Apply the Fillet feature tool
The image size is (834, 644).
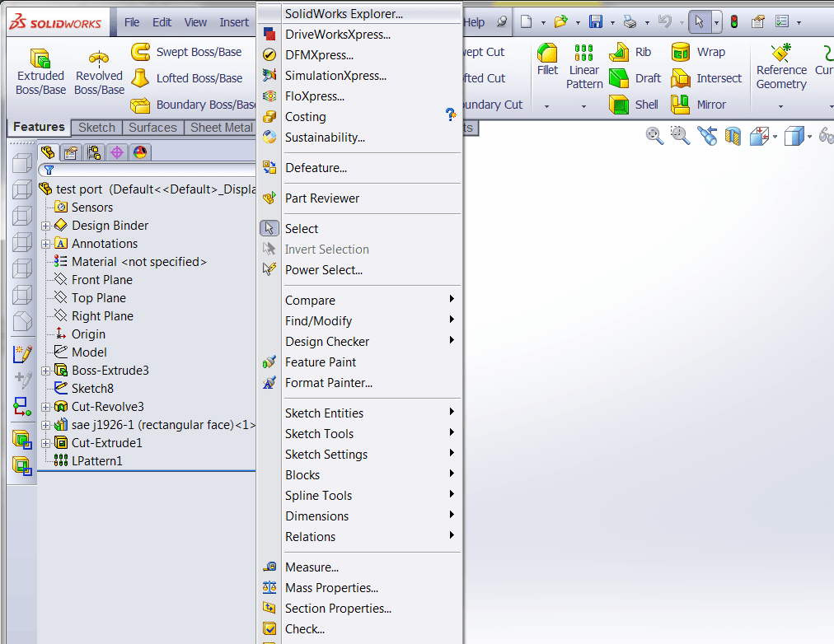547,59
